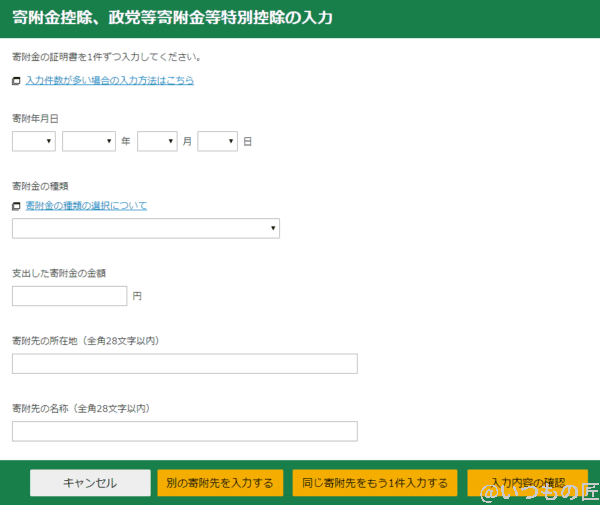Click the popup icon beside 入力件数が多い場合 link
Viewport: 600px width, 505px height.
click(x=16, y=81)
